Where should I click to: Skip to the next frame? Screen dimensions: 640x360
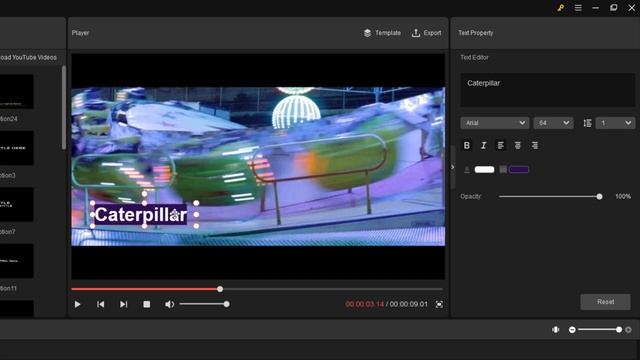pos(123,304)
